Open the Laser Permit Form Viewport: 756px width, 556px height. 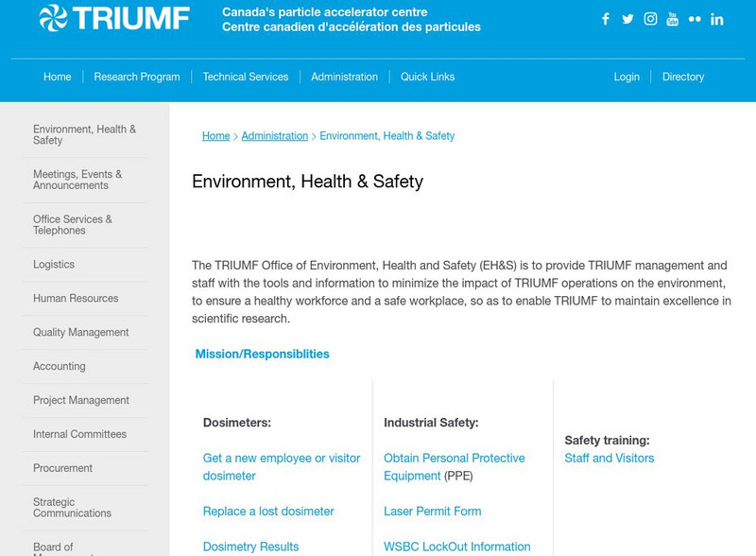[x=433, y=511]
